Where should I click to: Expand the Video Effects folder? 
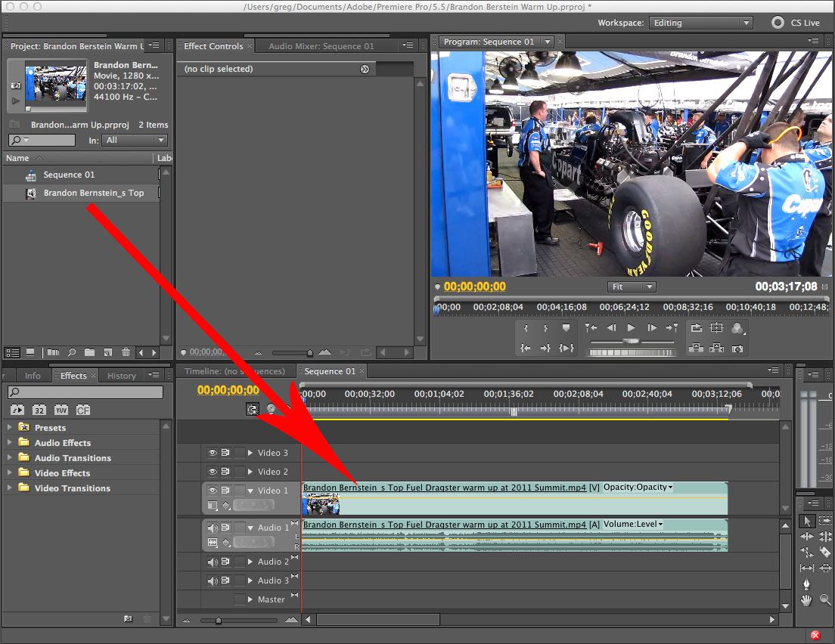[10, 472]
